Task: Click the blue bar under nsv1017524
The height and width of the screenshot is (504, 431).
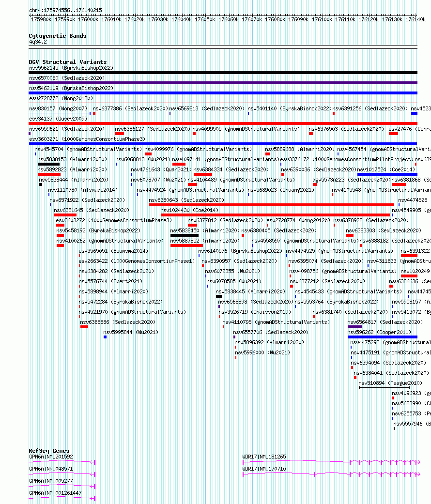Action: tap(387, 174)
